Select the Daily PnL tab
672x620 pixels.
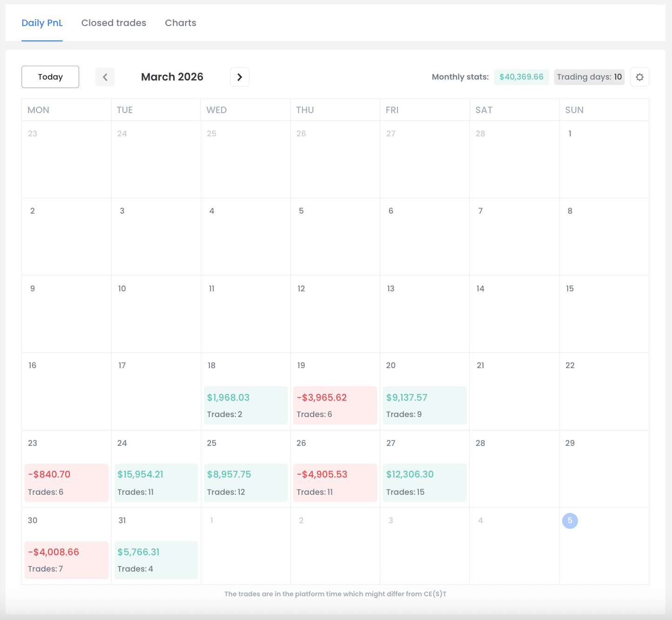click(x=42, y=22)
